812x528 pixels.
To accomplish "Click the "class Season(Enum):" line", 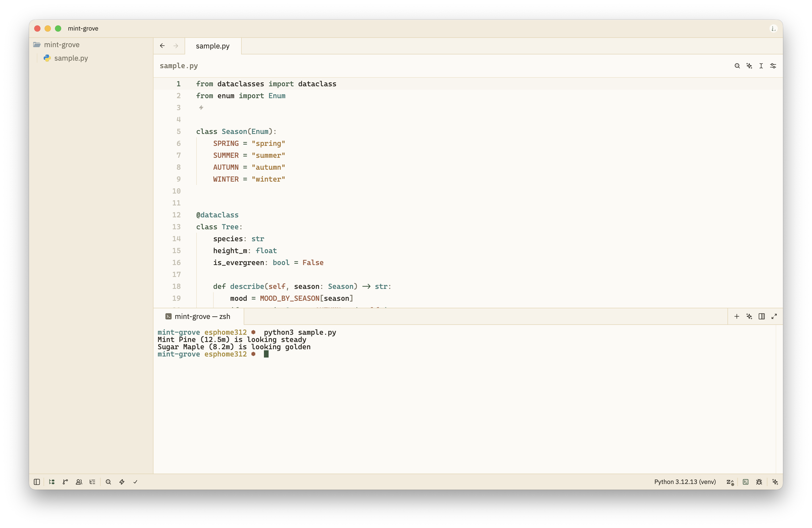I will click(x=236, y=132).
